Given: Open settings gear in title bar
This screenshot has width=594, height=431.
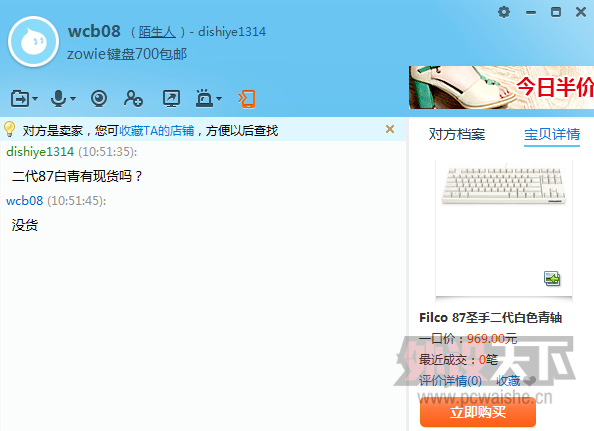Looking at the screenshot, I should 504,12.
